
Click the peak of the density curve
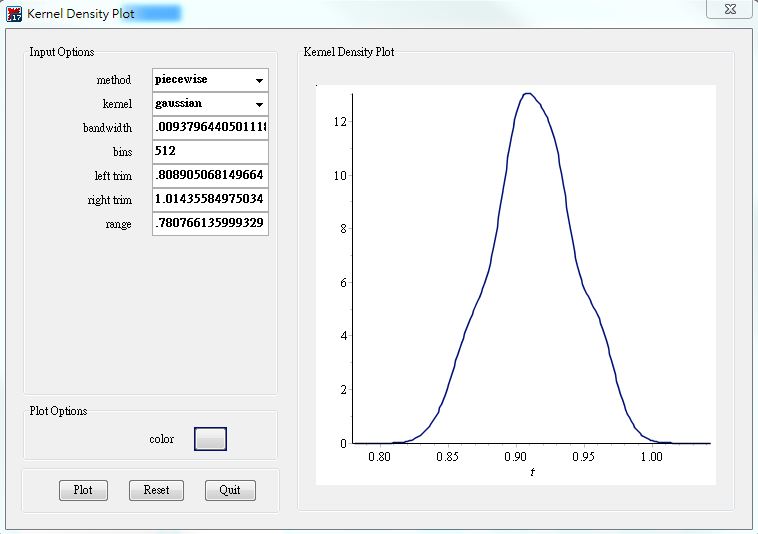[528, 94]
